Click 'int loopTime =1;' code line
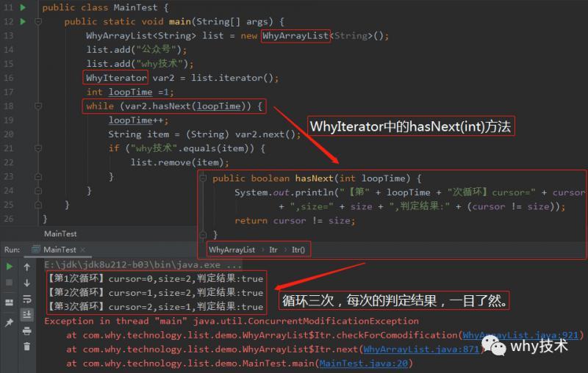Viewport: 588px width, 373px height. pos(130,92)
